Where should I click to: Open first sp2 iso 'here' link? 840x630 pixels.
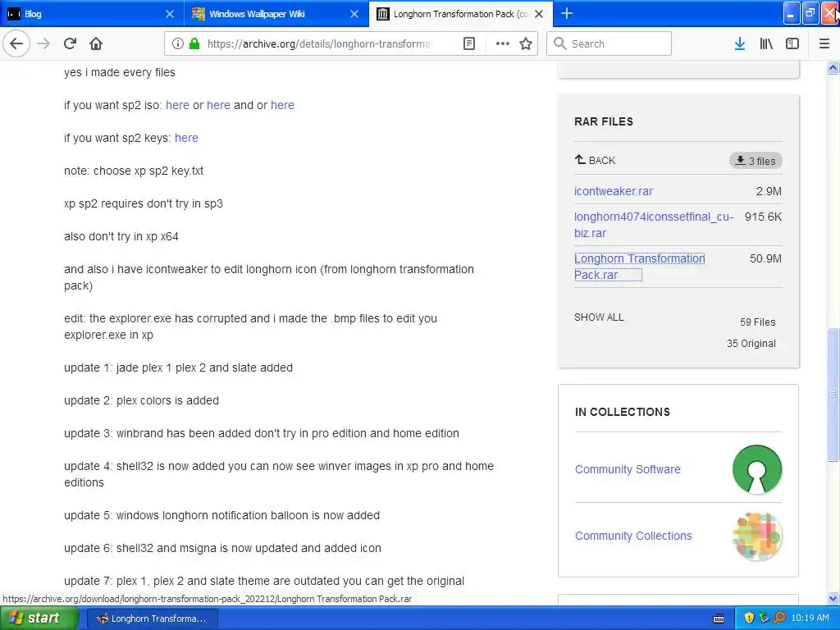tap(177, 105)
